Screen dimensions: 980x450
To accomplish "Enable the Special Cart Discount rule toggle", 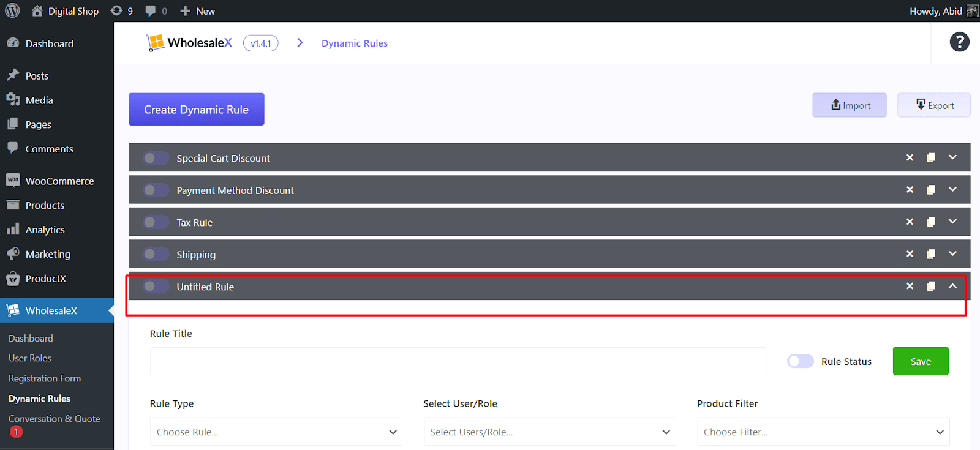I will [x=156, y=158].
